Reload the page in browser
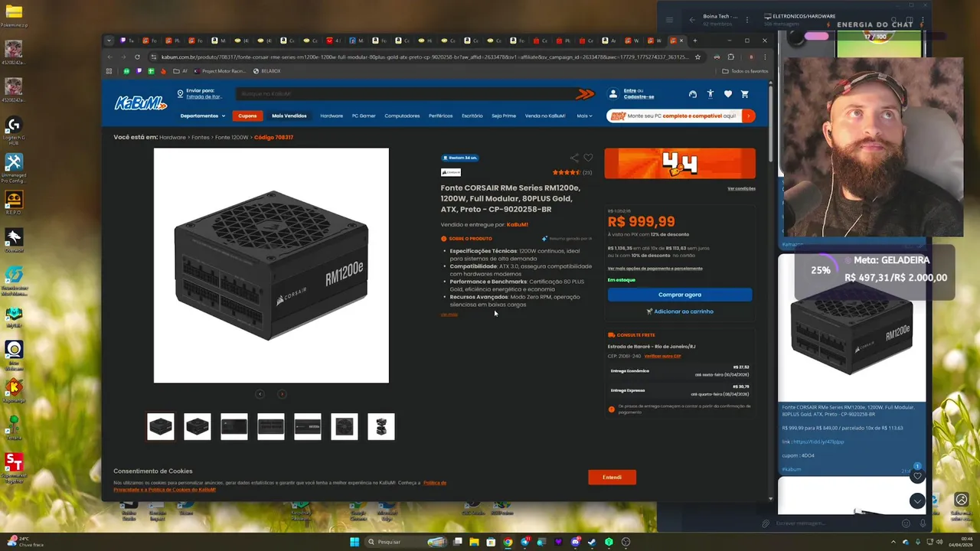This screenshot has height=551, width=980. 137,57
